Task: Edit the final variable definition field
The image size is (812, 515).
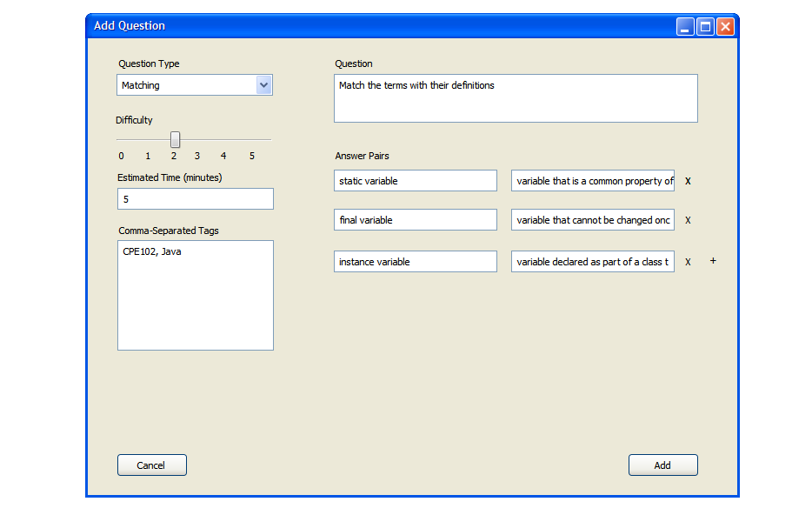Action: (593, 220)
